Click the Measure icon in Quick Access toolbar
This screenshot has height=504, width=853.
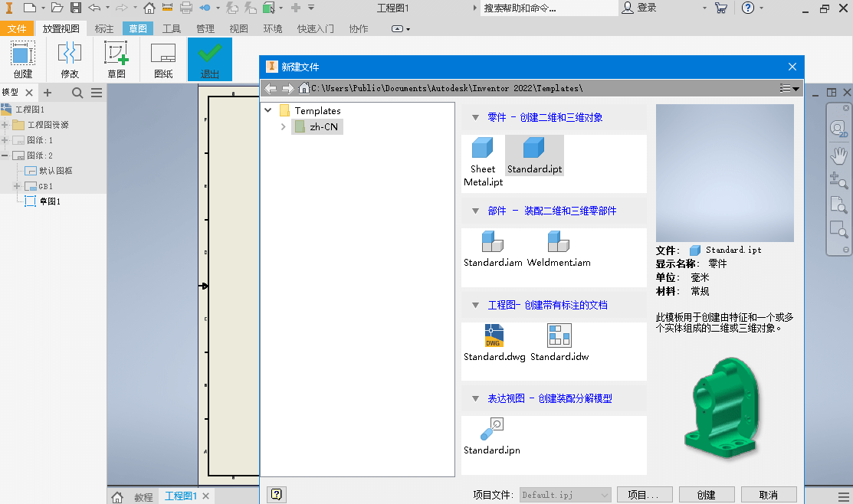[167, 7]
